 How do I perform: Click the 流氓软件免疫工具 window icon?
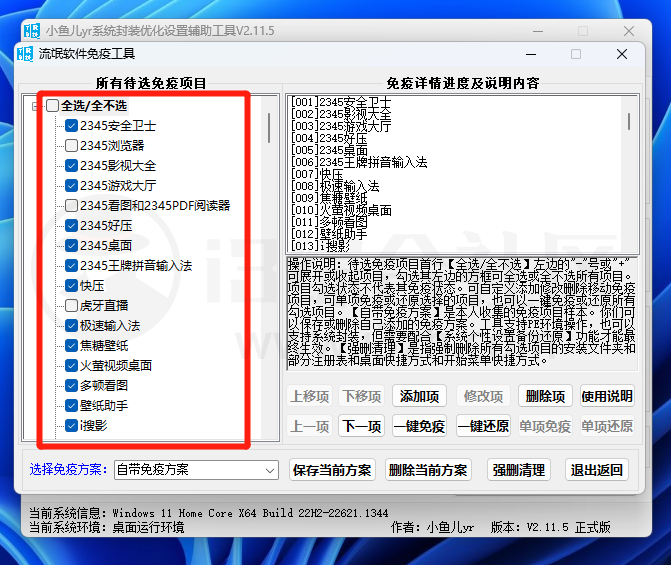tap(25, 54)
